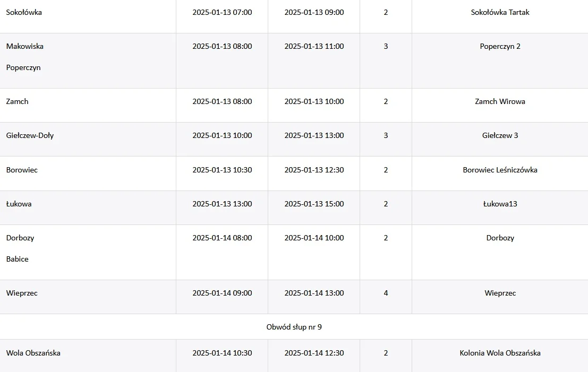Screen dimensions: 588x372
Task: Click the Makowiska locality name
Action: point(25,47)
